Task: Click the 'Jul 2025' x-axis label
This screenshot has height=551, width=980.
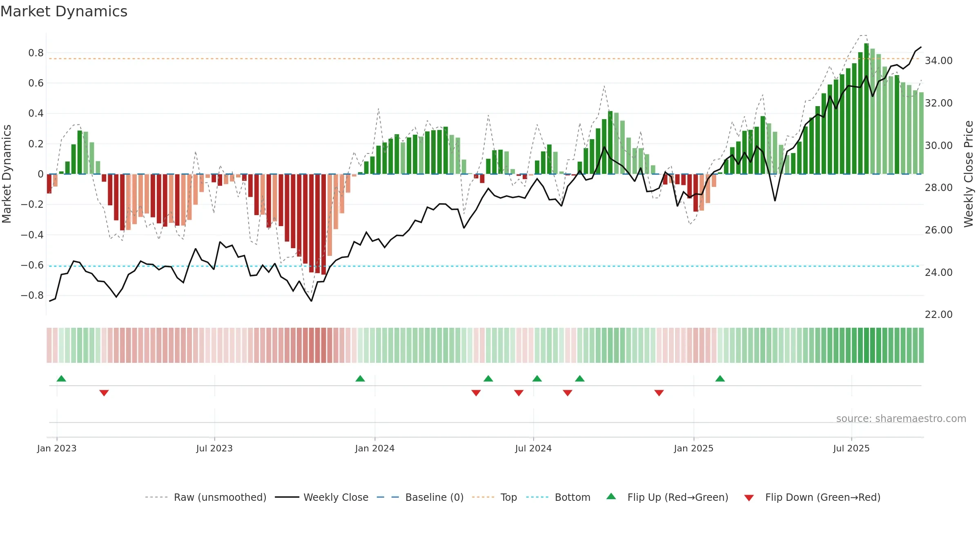Action: (x=851, y=448)
